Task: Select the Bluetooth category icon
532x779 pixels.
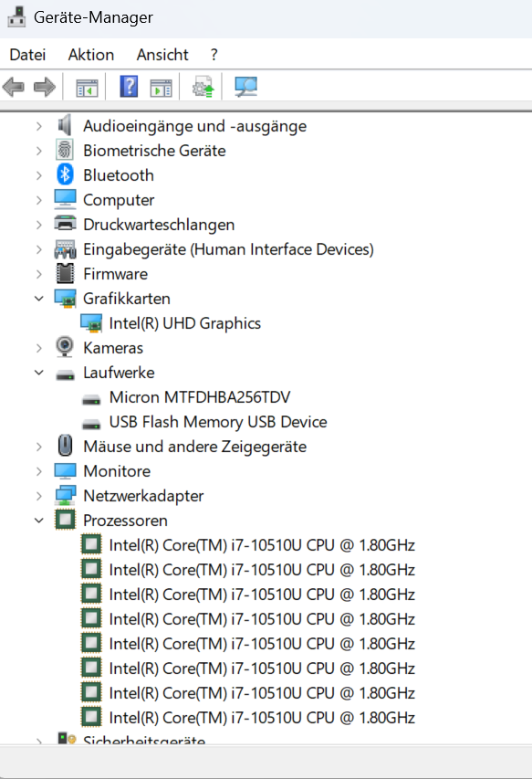Action: pos(65,174)
